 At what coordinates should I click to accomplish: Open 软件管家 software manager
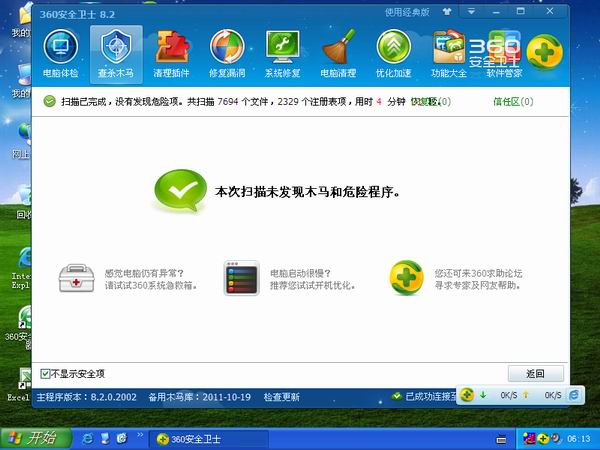504,54
